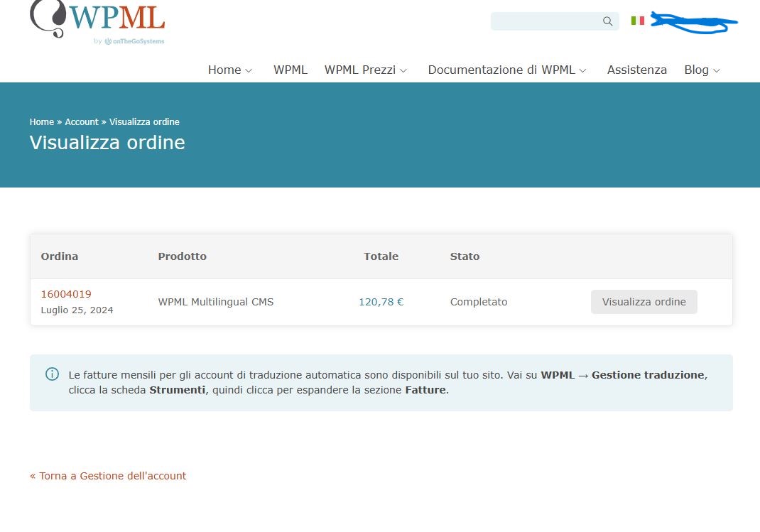This screenshot has height=532, width=760.
Task: Click the info icon in the notice box
Action: [52, 374]
